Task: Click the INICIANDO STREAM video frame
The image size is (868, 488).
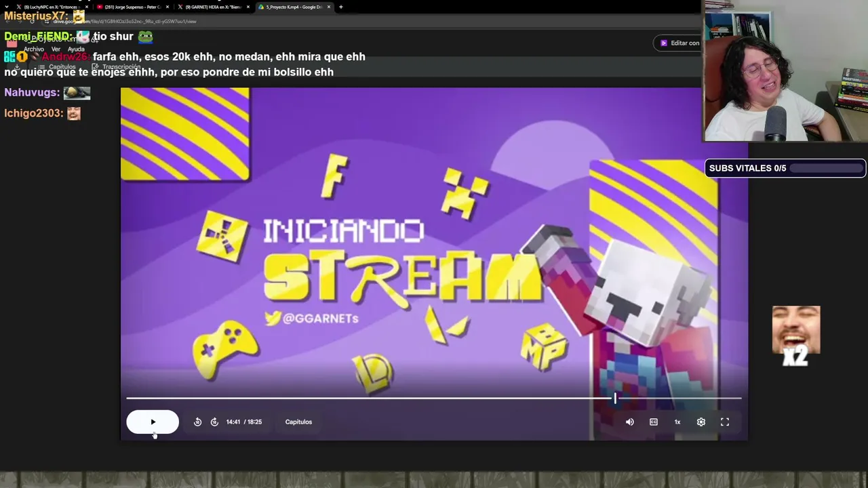Action: coord(434,264)
